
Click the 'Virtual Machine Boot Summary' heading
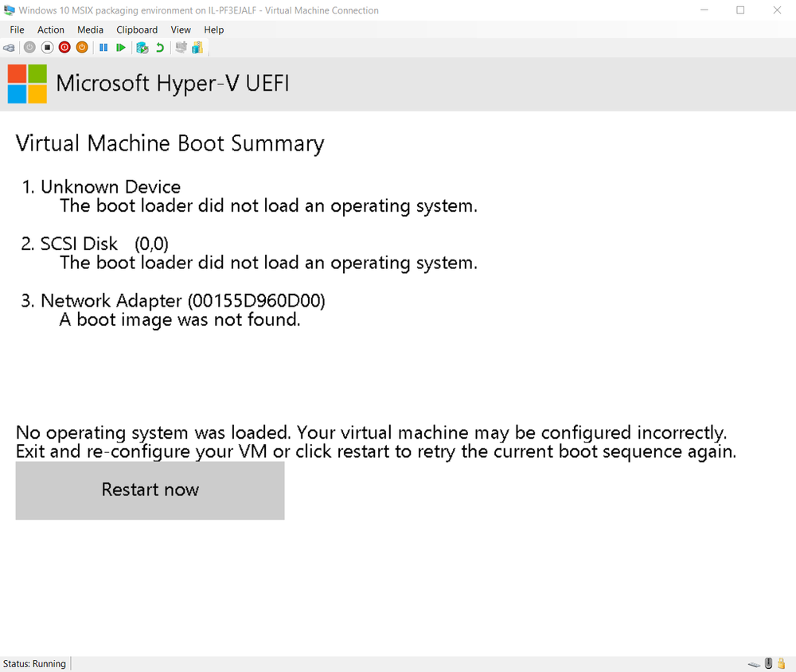coord(170,144)
